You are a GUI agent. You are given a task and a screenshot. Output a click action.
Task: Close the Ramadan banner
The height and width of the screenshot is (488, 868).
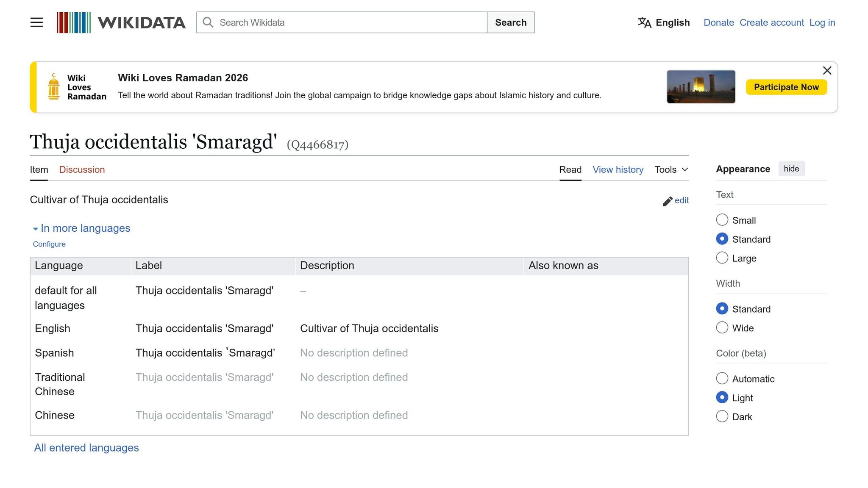[827, 71]
